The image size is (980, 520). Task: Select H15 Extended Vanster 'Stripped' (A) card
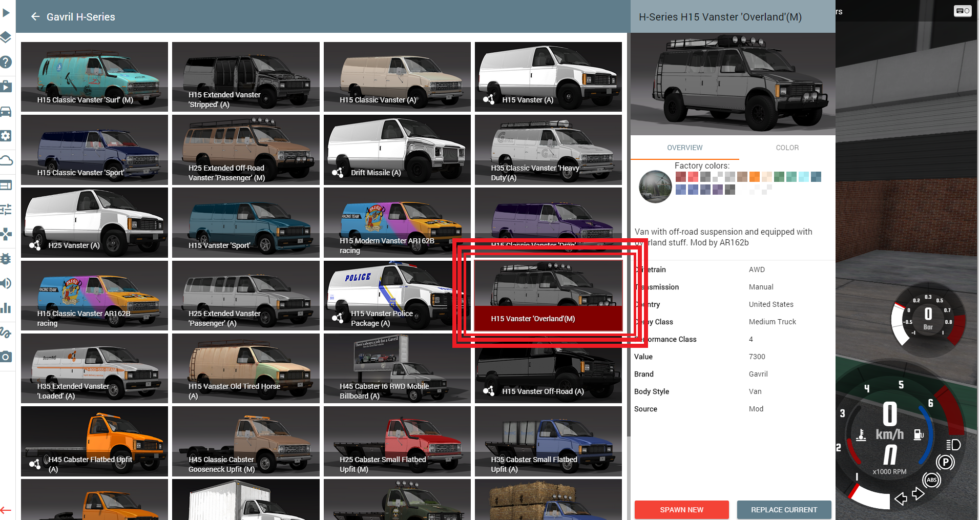pyautogui.click(x=246, y=77)
